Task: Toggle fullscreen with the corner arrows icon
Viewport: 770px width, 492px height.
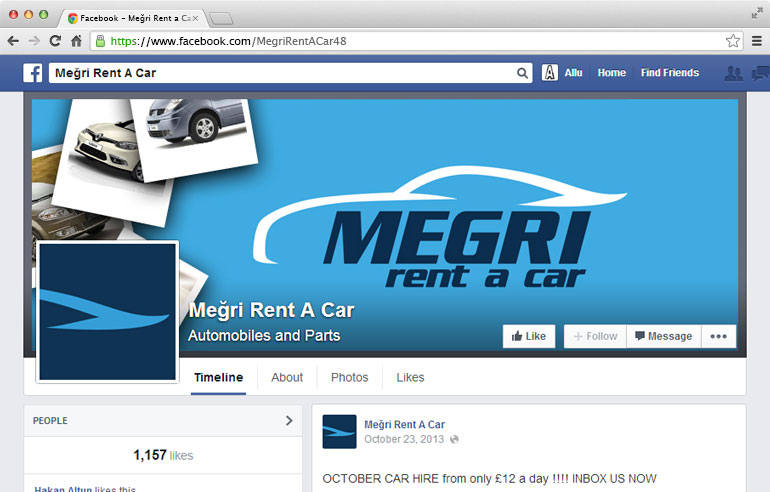Action: point(757,14)
